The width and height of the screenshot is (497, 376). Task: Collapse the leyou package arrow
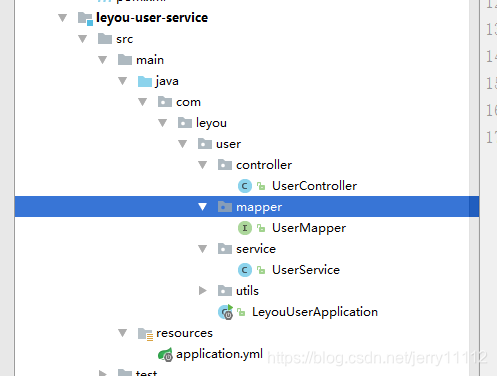[162, 123]
